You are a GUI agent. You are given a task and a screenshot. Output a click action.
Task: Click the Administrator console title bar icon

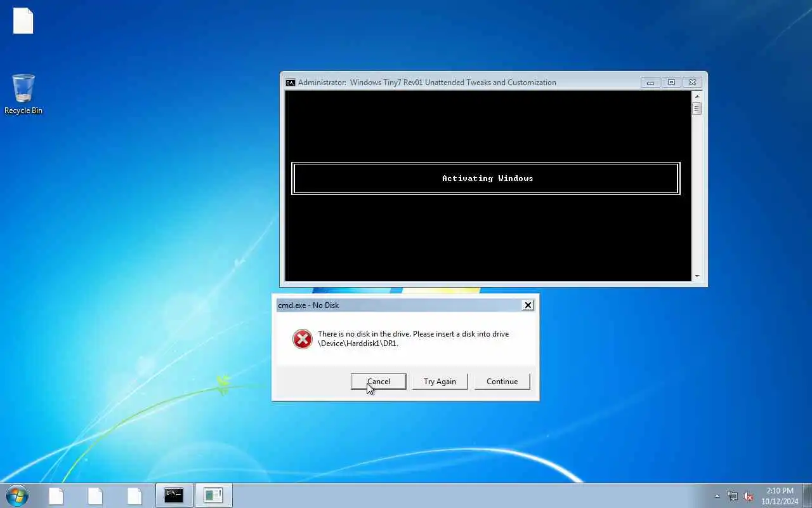tap(290, 83)
